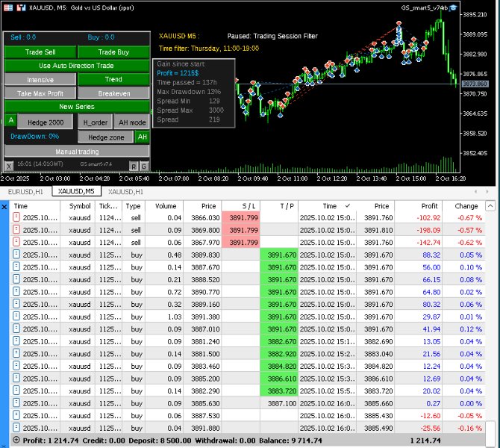Click the chart table icon at top-left
The width and height of the screenshot is (500, 448).
tap(8, 7)
